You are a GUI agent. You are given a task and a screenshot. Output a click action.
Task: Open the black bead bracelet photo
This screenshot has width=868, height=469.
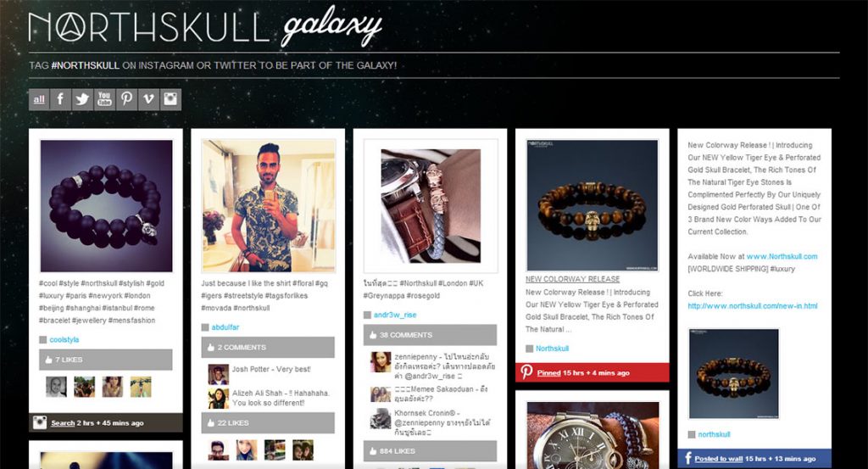click(106, 205)
